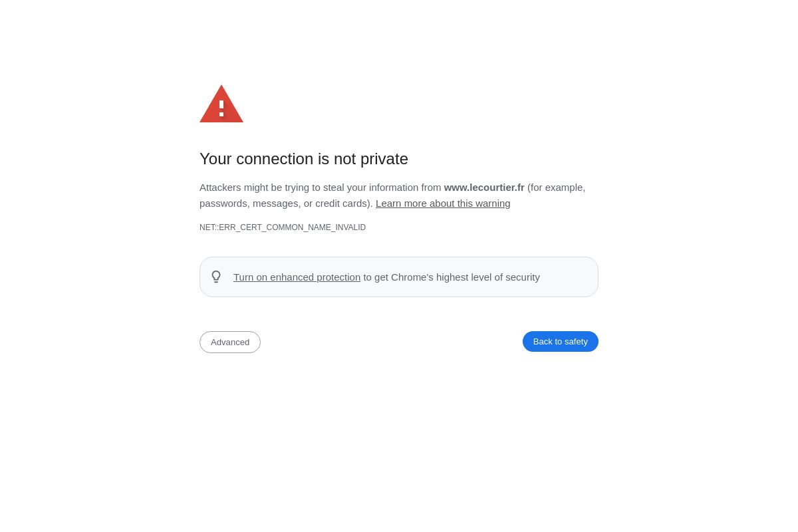Click the Your connection is not private heading
The height and width of the screenshot is (532, 798).
(304, 159)
